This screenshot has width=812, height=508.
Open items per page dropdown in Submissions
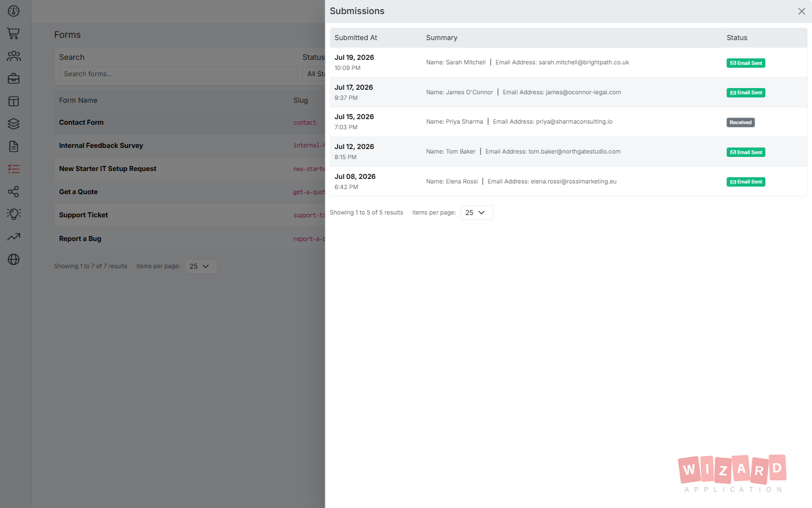(x=476, y=213)
